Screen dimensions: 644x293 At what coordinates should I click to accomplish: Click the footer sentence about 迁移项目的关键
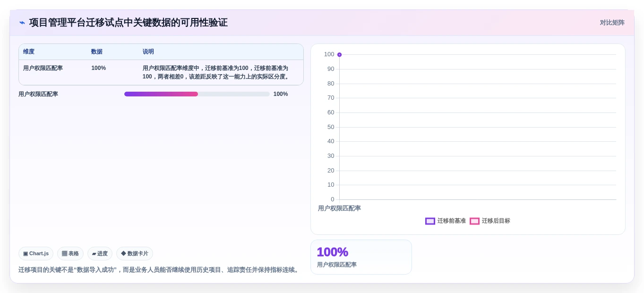coord(159,269)
